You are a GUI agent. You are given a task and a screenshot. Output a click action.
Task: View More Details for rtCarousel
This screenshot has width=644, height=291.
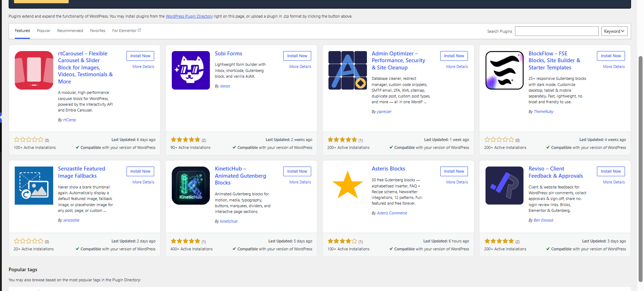(x=143, y=67)
